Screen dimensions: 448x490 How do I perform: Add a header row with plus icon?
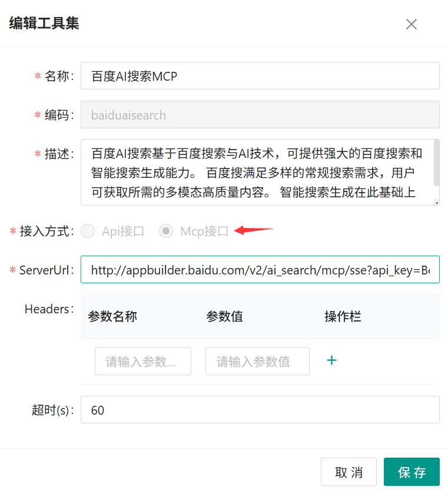(x=331, y=360)
